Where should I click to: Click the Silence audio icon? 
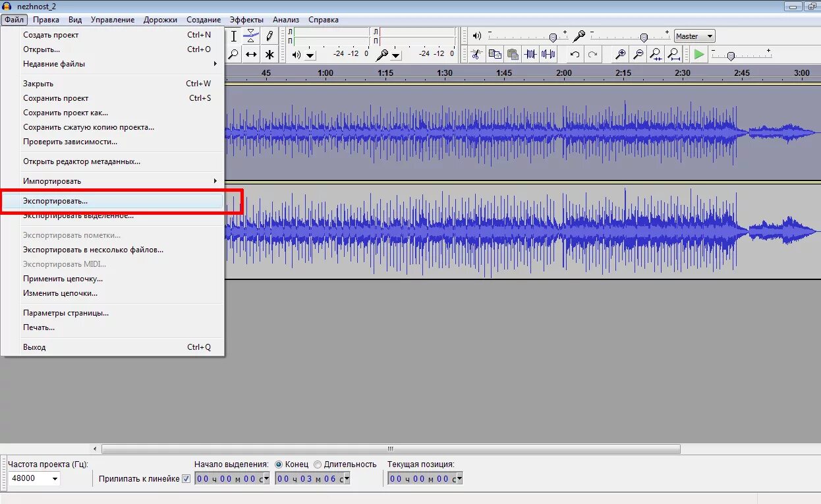tap(548, 54)
